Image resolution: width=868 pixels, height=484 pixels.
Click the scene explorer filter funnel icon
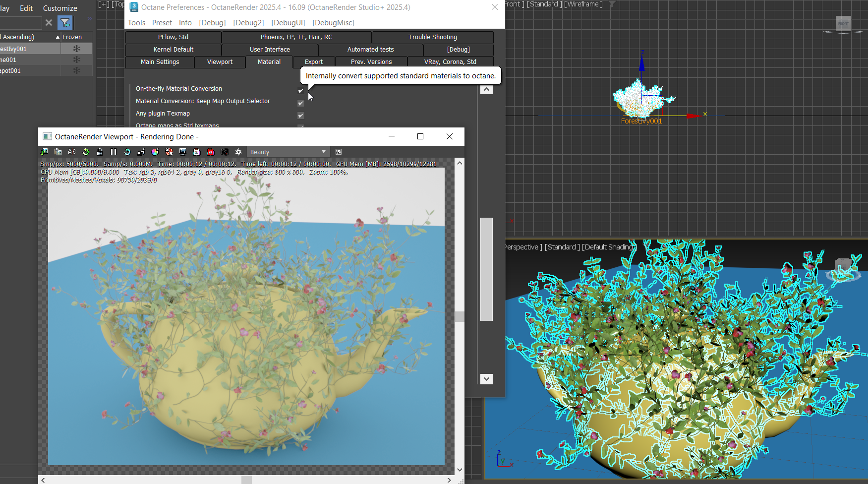tap(65, 23)
